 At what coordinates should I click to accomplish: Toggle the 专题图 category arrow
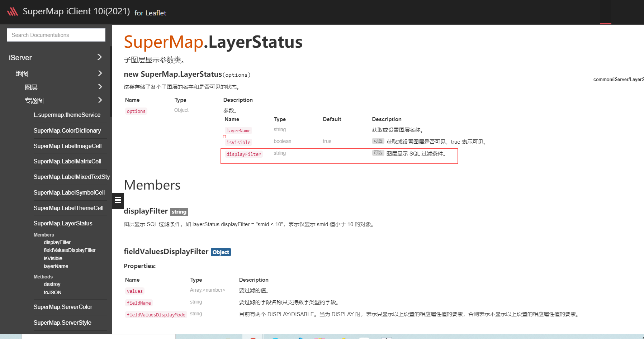[100, 100]
